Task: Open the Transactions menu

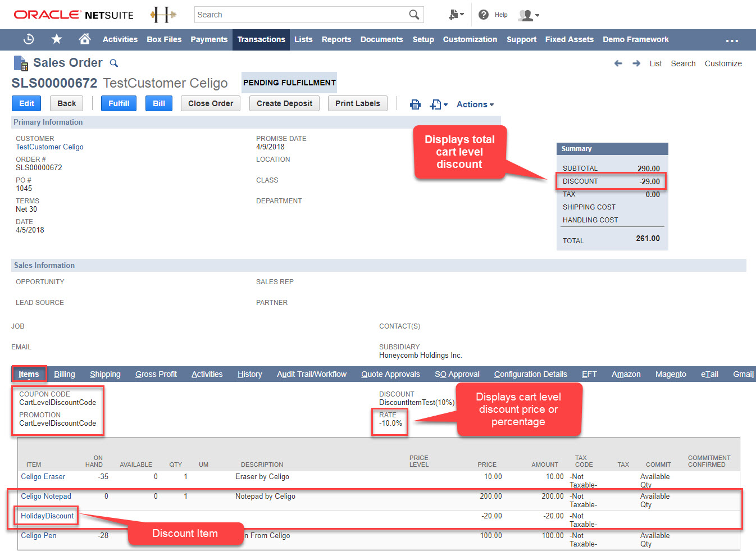Action: click(261, 39)
